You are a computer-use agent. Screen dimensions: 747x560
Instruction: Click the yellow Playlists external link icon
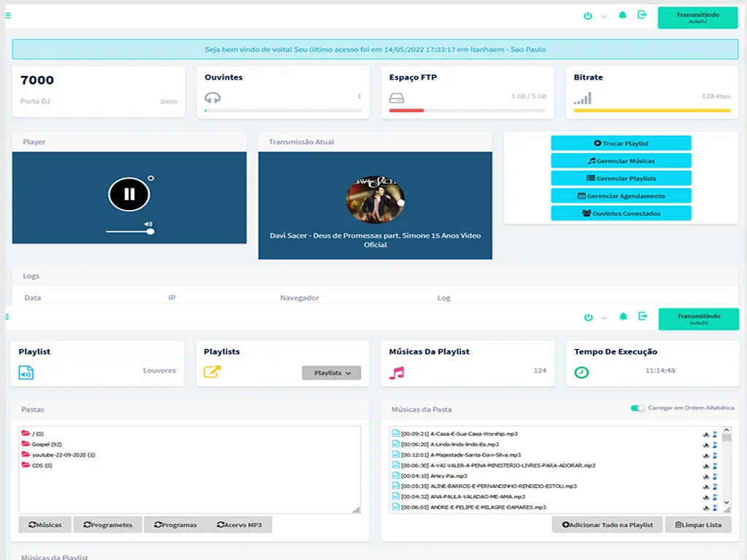212,373
